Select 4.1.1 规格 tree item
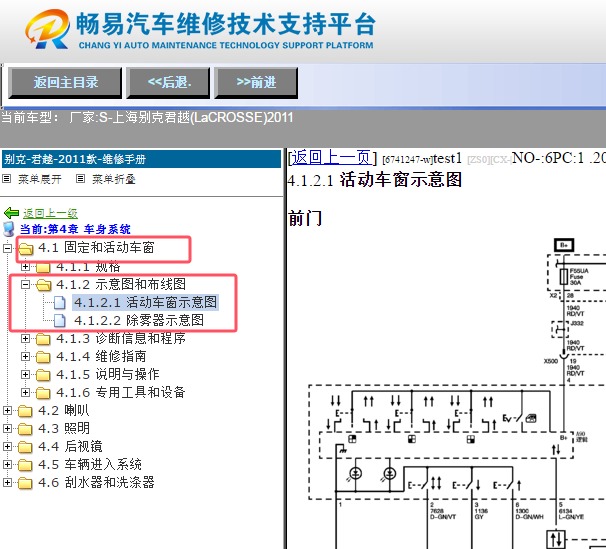606x549 pixels. click(x=89, y=266)
